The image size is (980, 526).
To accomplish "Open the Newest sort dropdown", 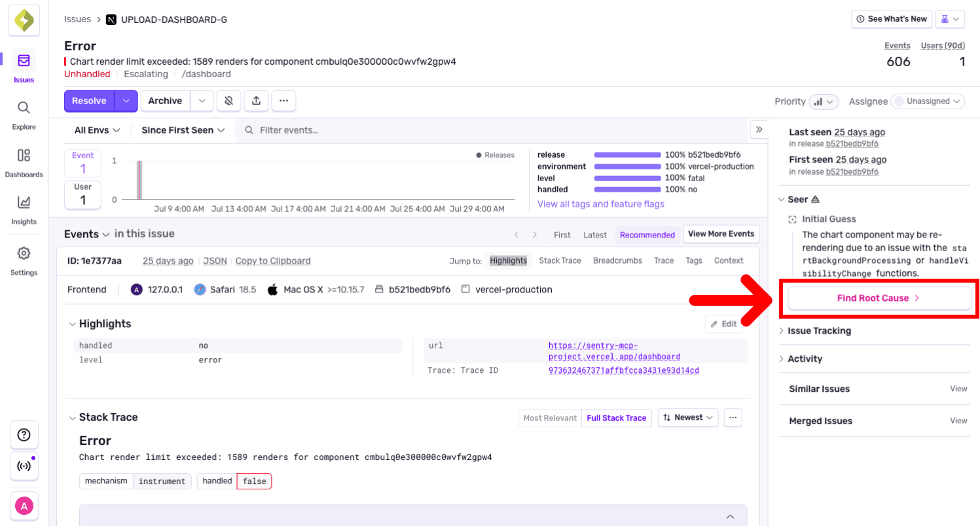I will click(687, 417).
